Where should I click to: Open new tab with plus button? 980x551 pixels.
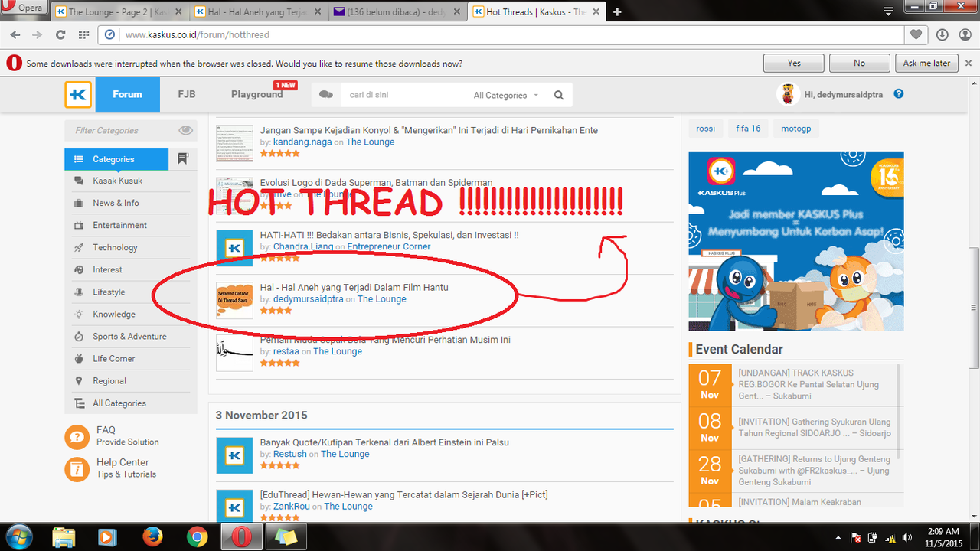pos(617,11)
